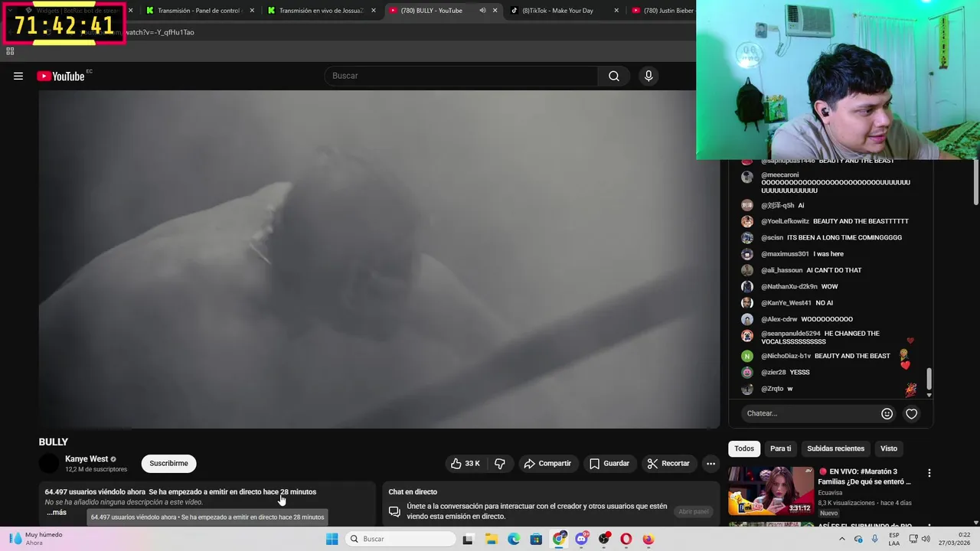Viewport: 980px width, 551px height.
Task: Open options for Maratón 3 Familias video
Action: click(x=929, y=473)
